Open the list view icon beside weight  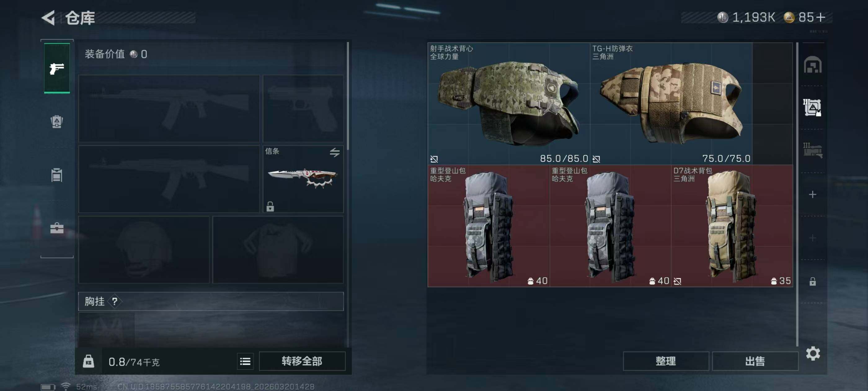[x=245, y=361]
